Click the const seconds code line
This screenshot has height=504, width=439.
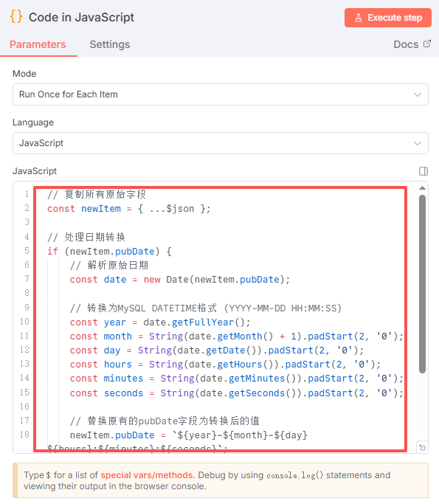[x=237, y=393]
